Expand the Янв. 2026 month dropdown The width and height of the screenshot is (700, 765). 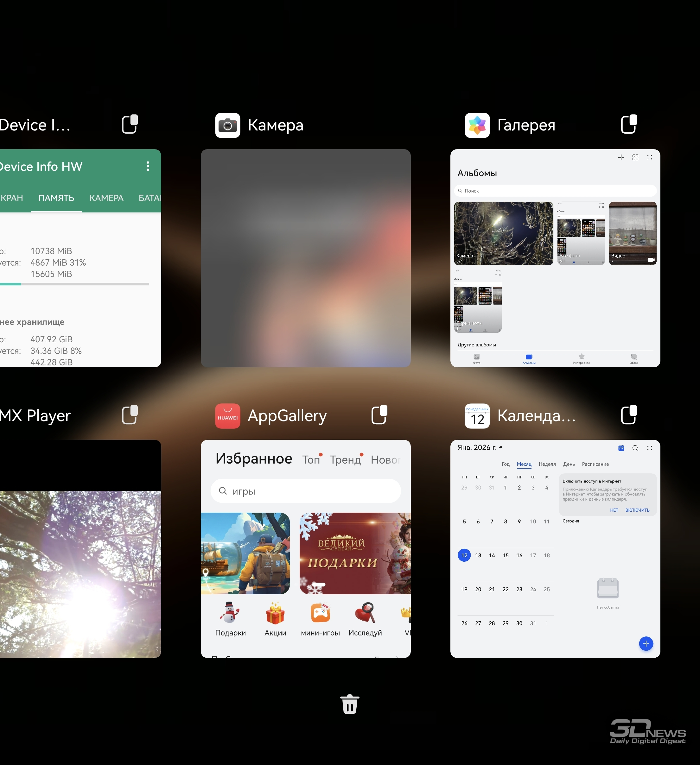pyautogui.click(x=480, y=448)
